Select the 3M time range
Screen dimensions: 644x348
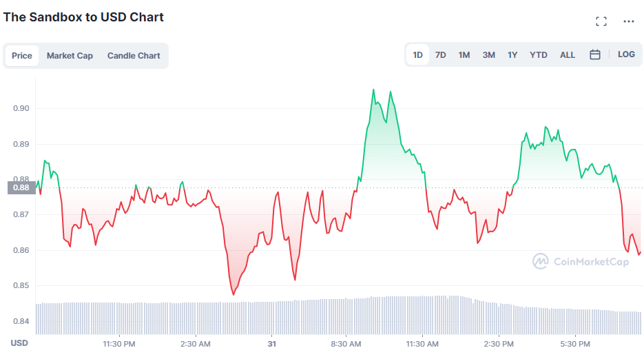point(489,54)
